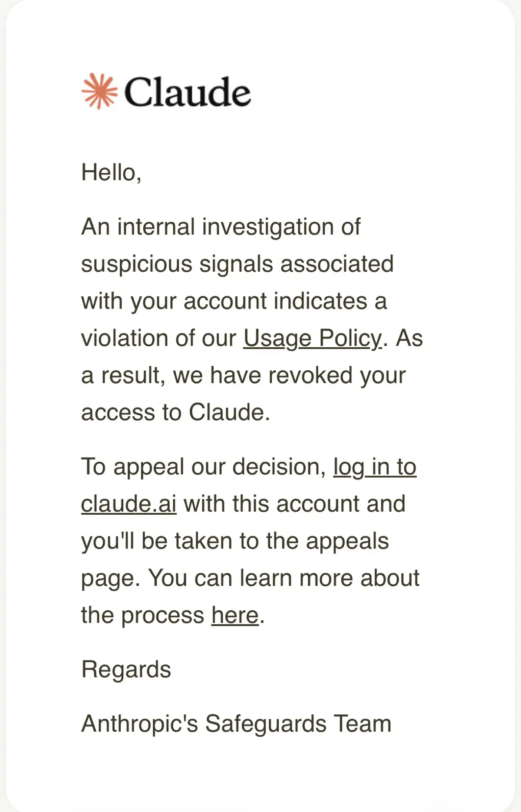The width and height of the screenshot is (521, 812).
Task: Click the line "page. You can learn more about"
Action: 250,578
